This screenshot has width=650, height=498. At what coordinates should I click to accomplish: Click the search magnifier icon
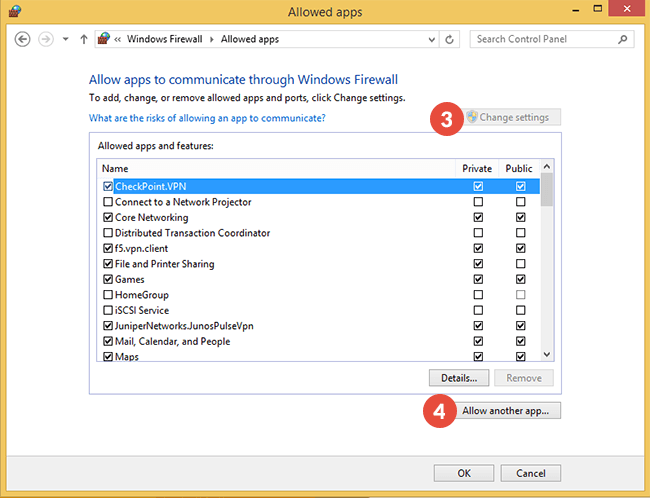point(623,39)
